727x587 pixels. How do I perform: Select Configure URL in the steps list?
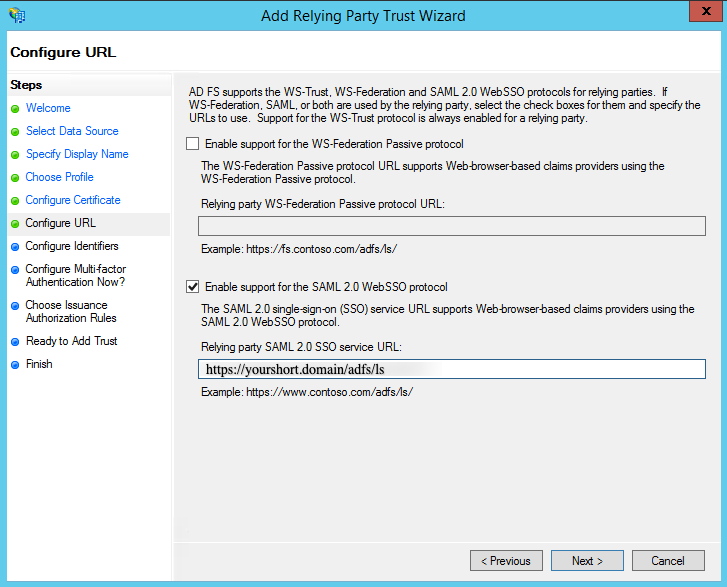tap(61, 223)
